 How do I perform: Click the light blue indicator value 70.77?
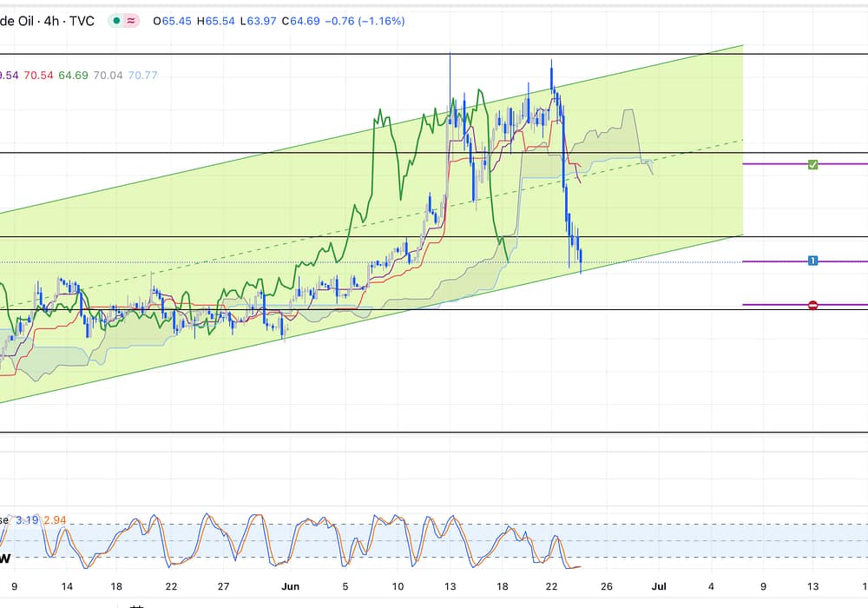click(x=142, y=76)
